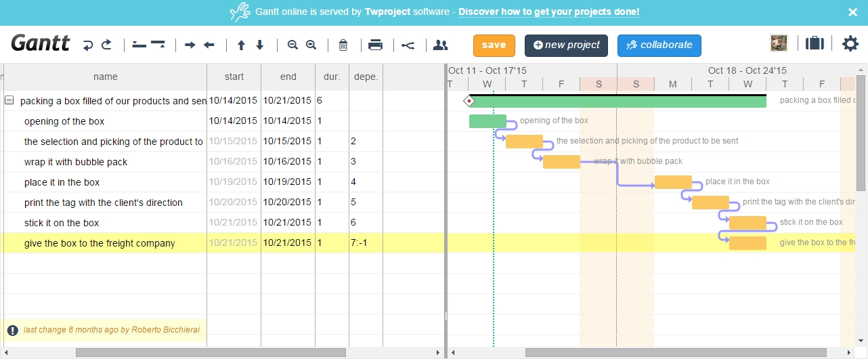868x359 pixels.
Task: Print the Gantt chart
Action: tap(376, 45)
